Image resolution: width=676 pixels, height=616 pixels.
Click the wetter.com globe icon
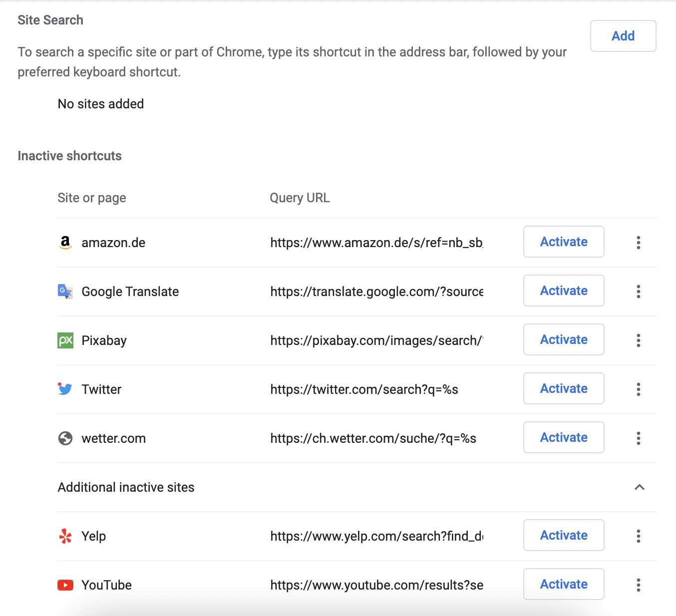(x=65, y=438)
